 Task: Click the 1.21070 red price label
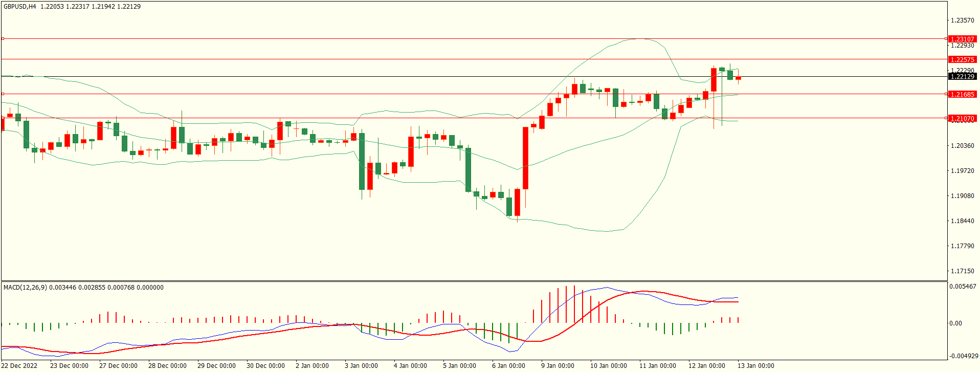coord(962,118)
